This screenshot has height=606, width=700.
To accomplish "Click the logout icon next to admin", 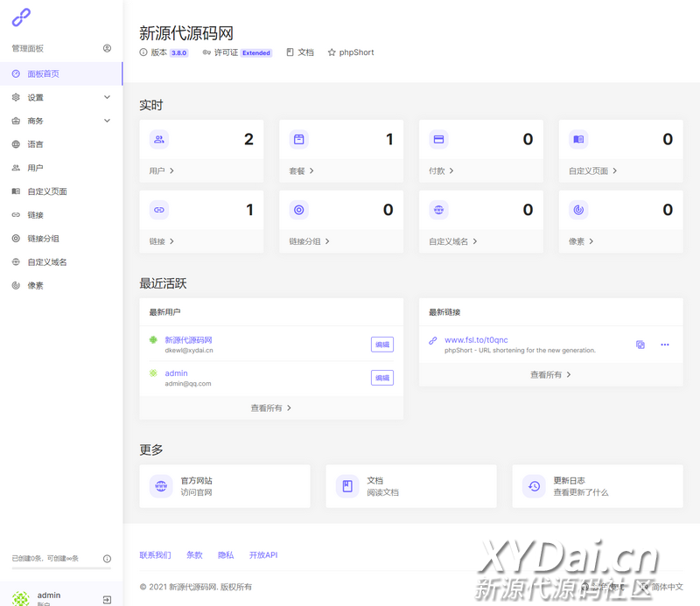I will (x=107, y=599).
